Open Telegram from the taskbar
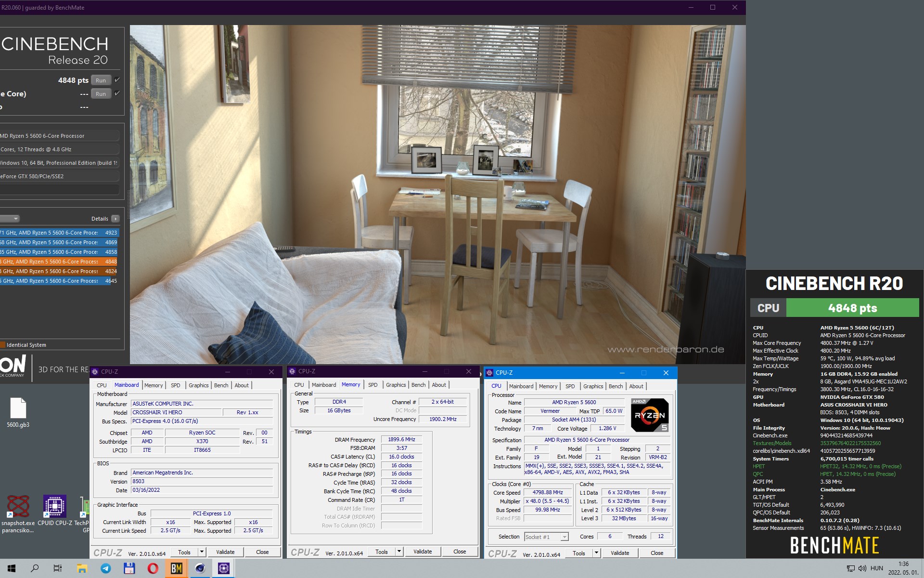Screen dimensions: 924x578 tap(105, 568)
